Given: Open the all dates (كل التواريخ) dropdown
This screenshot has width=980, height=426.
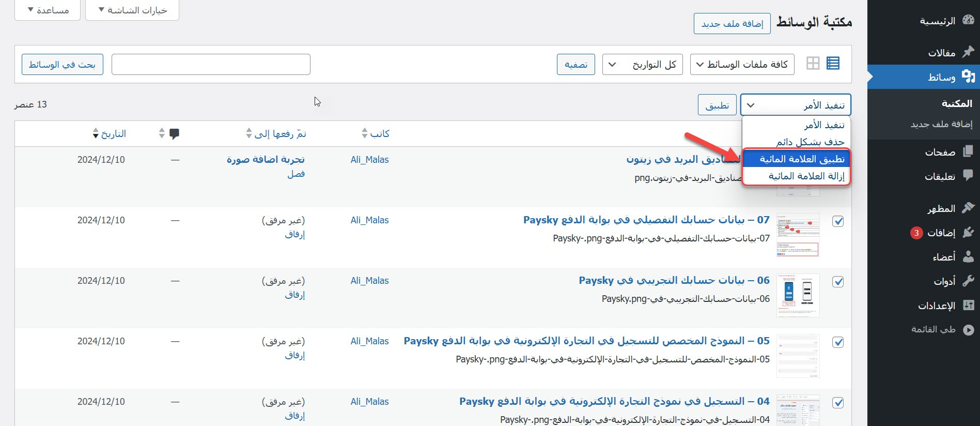Looking at the screenshot, I should pos(642,65).
